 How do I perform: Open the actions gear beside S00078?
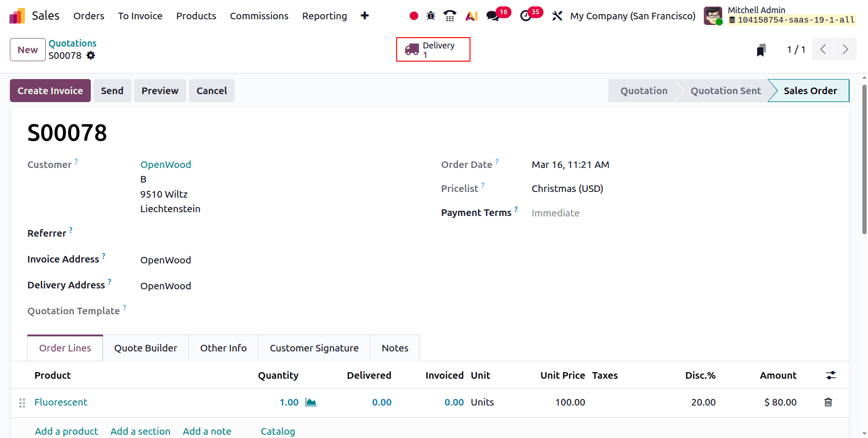click(x=90, y=56)
